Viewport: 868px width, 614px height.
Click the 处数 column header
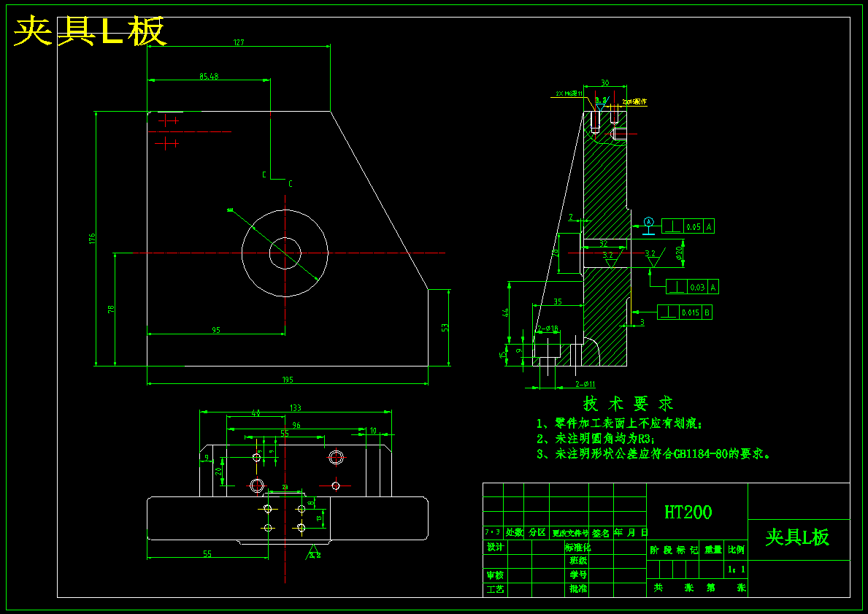[514, 533]
